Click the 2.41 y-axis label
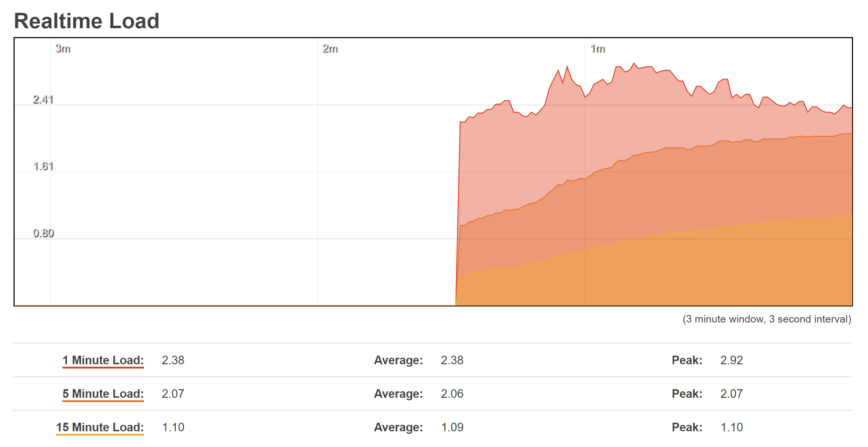Viewport: 868px width, 447px height. click(x=43, y=99)
